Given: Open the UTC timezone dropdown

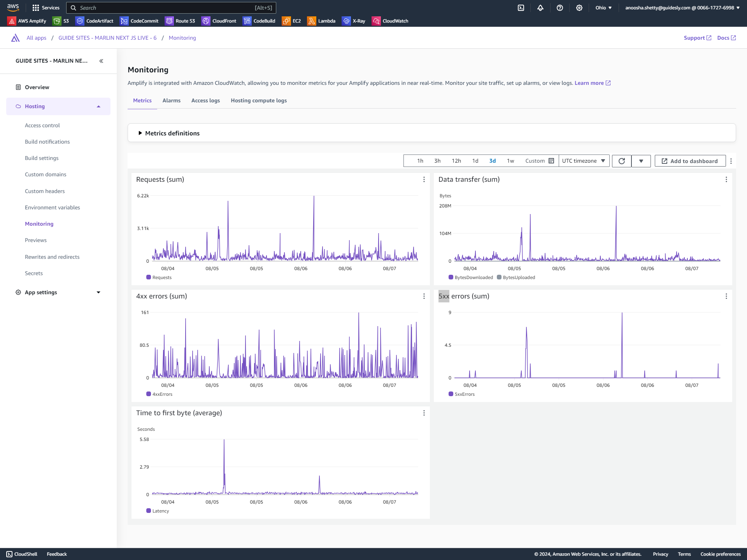Looking at the screenshot, I should [584, 161].
